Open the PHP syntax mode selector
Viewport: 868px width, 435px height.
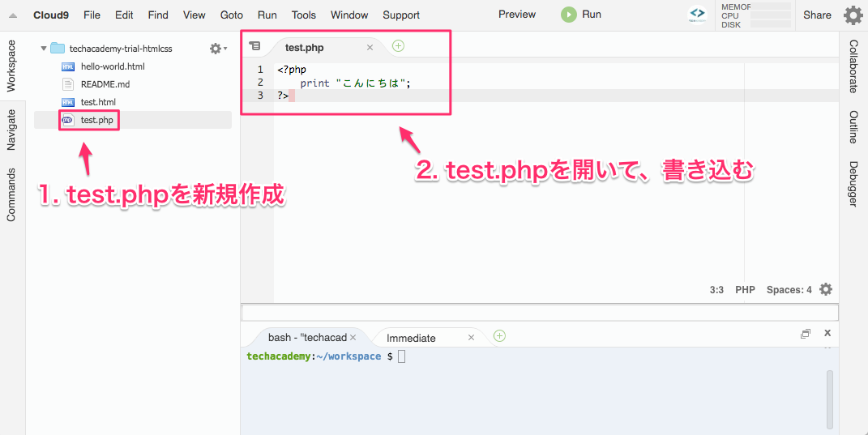(745, 290)
